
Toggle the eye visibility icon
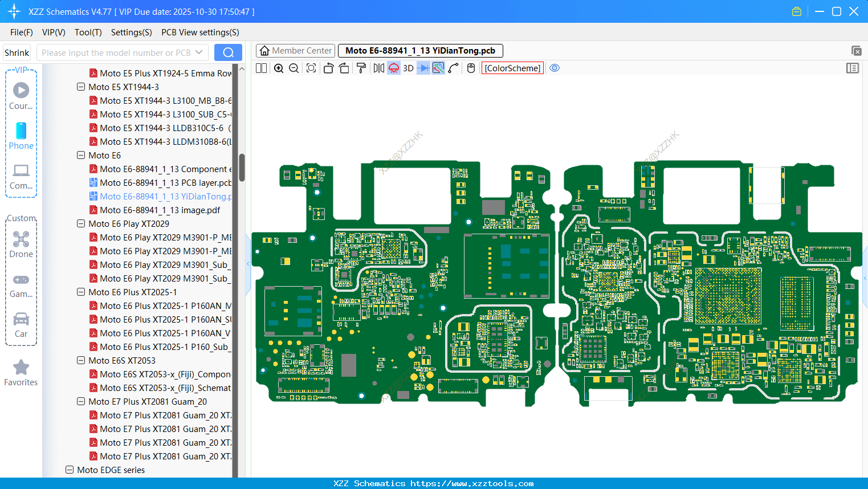555,68
